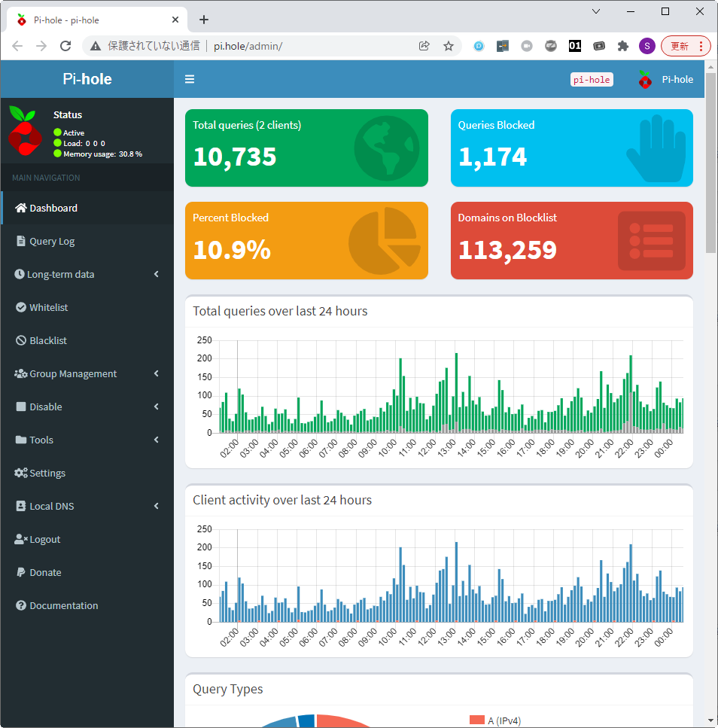
Task: Click the Settings gears icon
Action: click(x=21, y=473)
